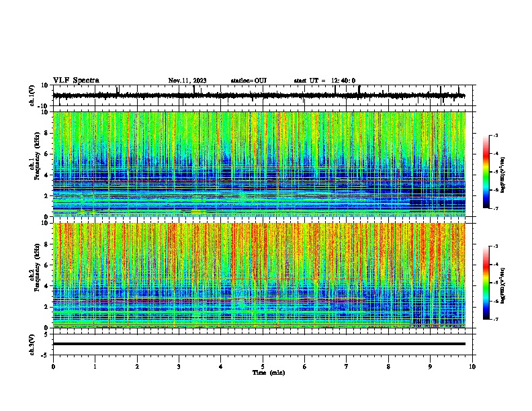Click the "Time (min)" axis label
Image resolution: width=532 pixels, height=411 pixels.
coord(269,373)
